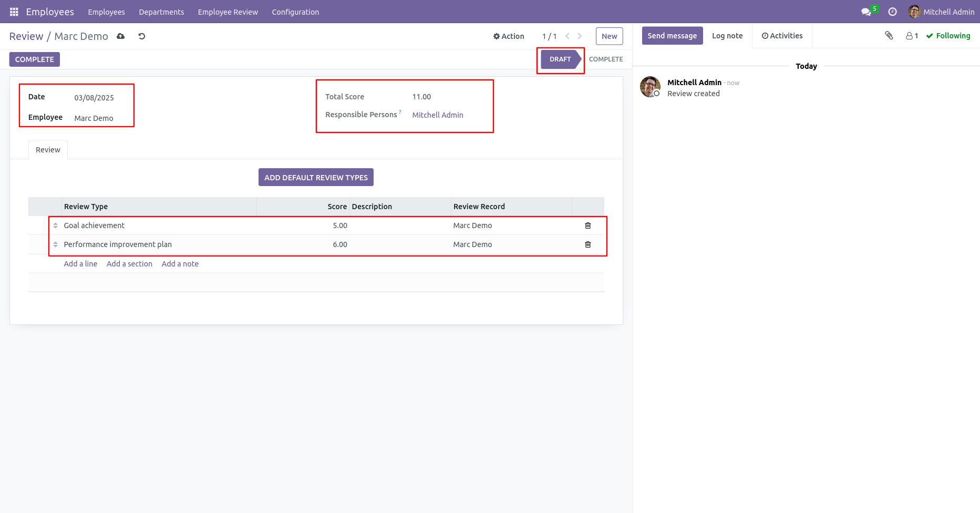980x513 pixels.
Task: Click ADD DEFAULT REVIEW TYPES button
Action: coord(316,178)
